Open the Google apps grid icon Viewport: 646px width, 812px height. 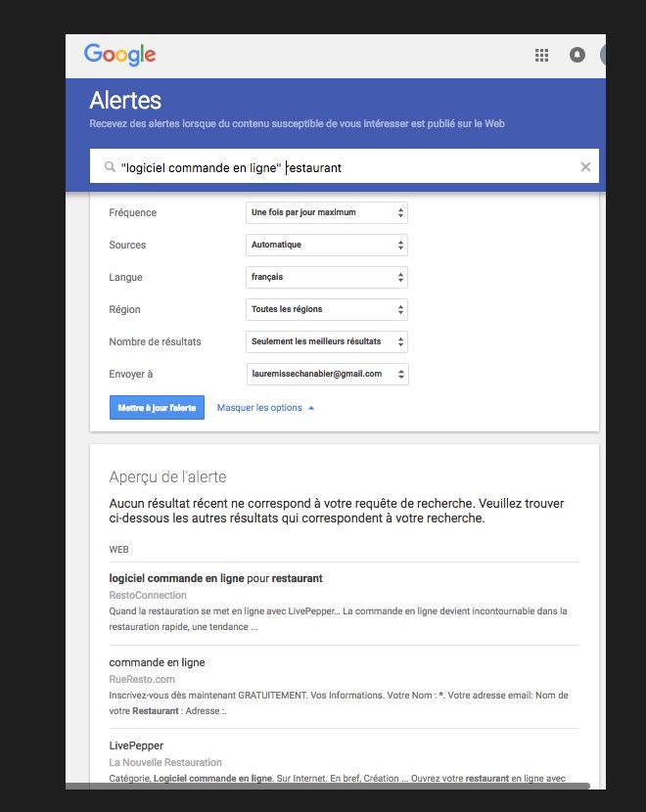tap(541, 55)
